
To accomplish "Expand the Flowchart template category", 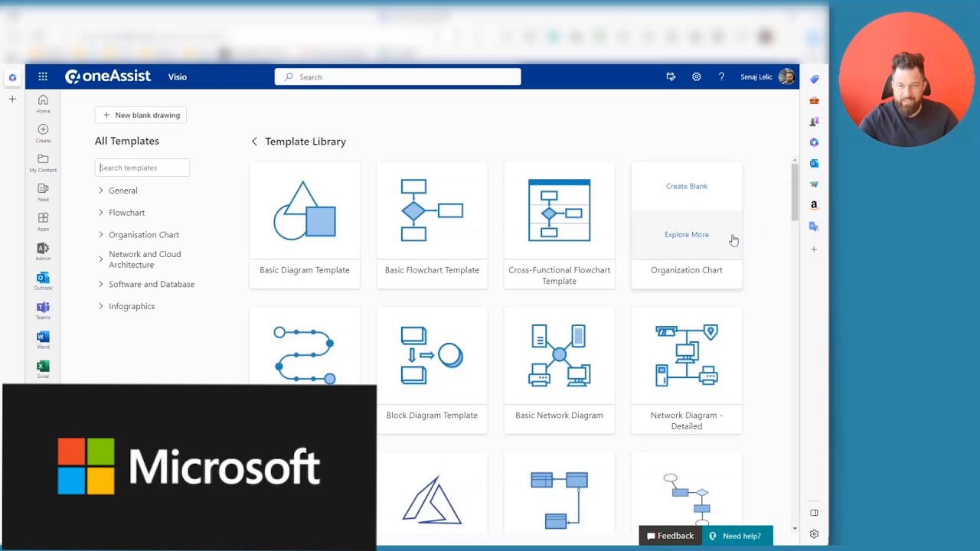I will pos(100,213).
